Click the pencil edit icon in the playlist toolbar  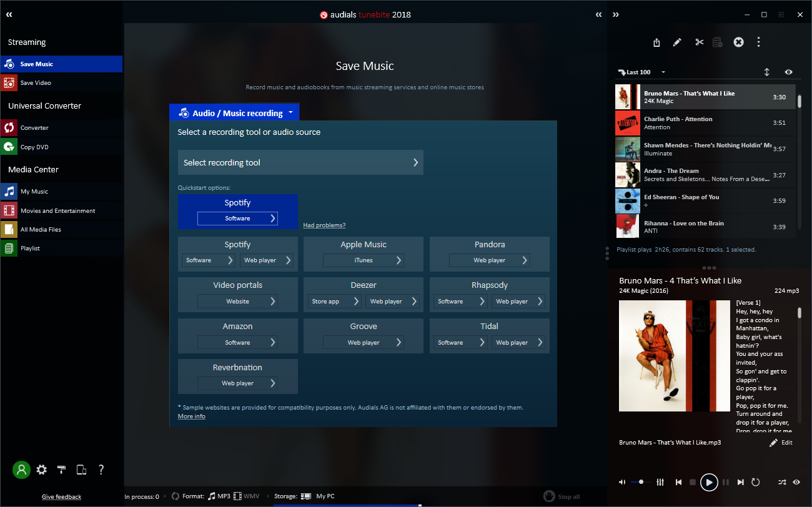[677, 42]
